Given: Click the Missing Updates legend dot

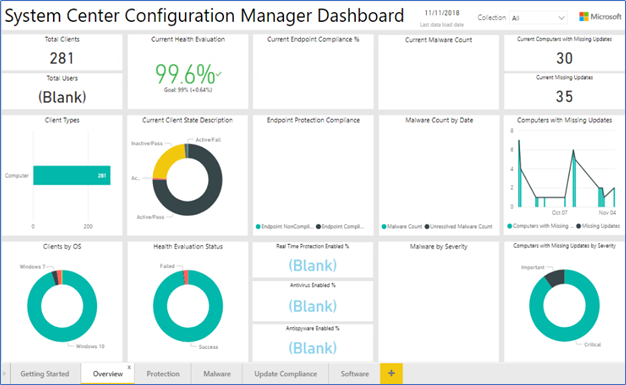Looking at the screenshot, I should point(578,226).
